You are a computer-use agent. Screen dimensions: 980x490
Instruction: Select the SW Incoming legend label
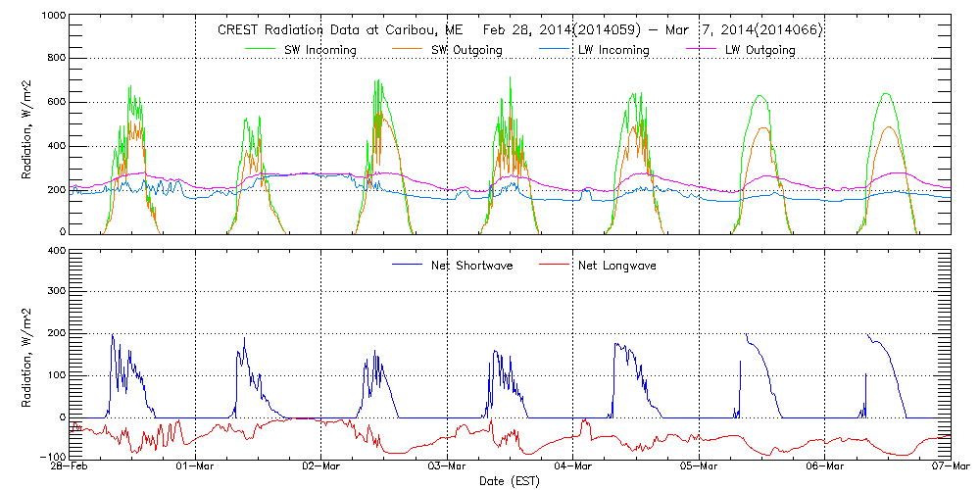319,50
